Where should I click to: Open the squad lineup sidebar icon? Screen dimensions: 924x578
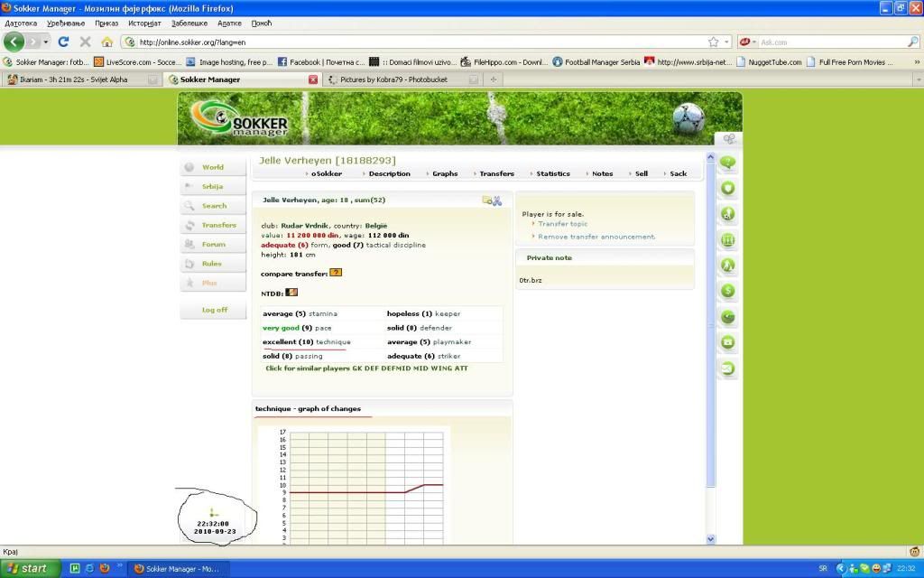click(x=728, y=240)
